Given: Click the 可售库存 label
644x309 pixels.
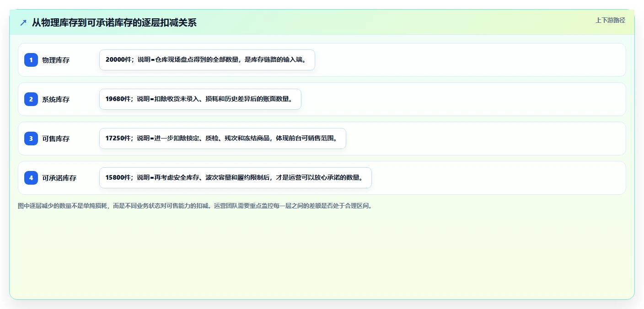Looking at the screenshot, I should (x=56, y=139).
